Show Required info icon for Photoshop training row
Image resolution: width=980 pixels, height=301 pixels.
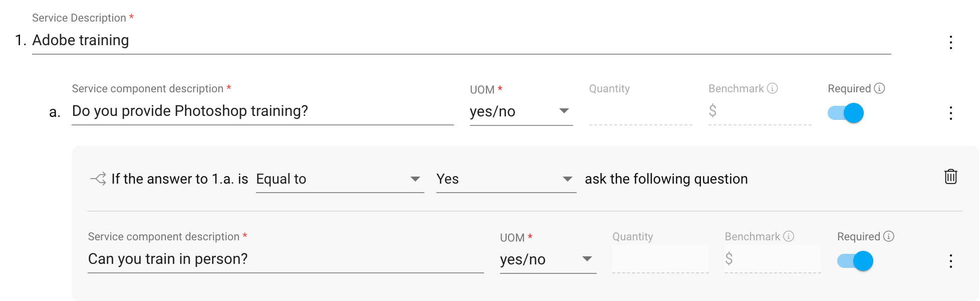click(x=879, y=88)
